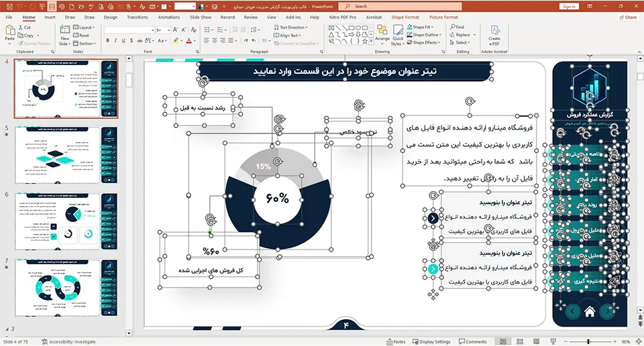
Task: Select slide 7 thumbnail
Action: [x=66, y=288]
